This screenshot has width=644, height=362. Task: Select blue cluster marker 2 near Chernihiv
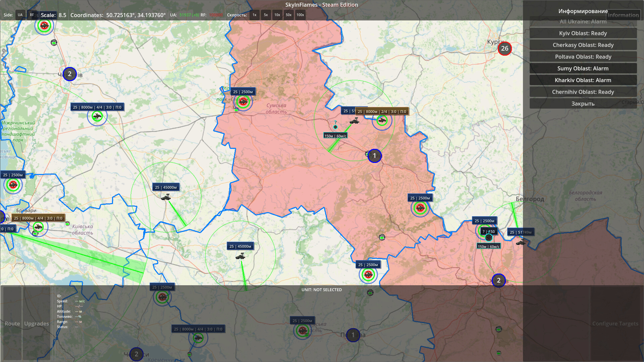(69, 74)
